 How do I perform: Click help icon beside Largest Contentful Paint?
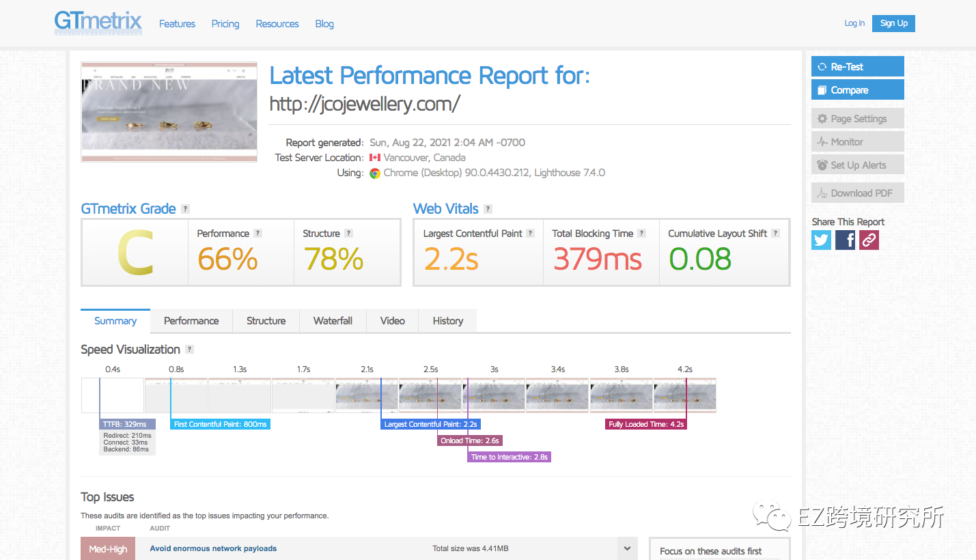[x=531, y=233]
